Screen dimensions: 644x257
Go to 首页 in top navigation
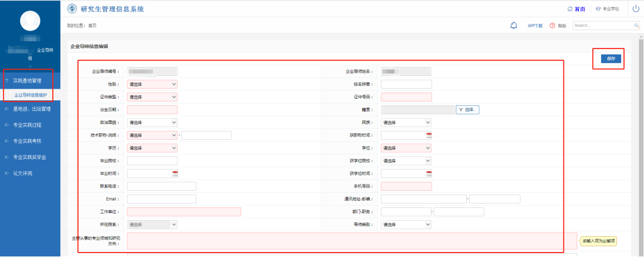[576, 9]
